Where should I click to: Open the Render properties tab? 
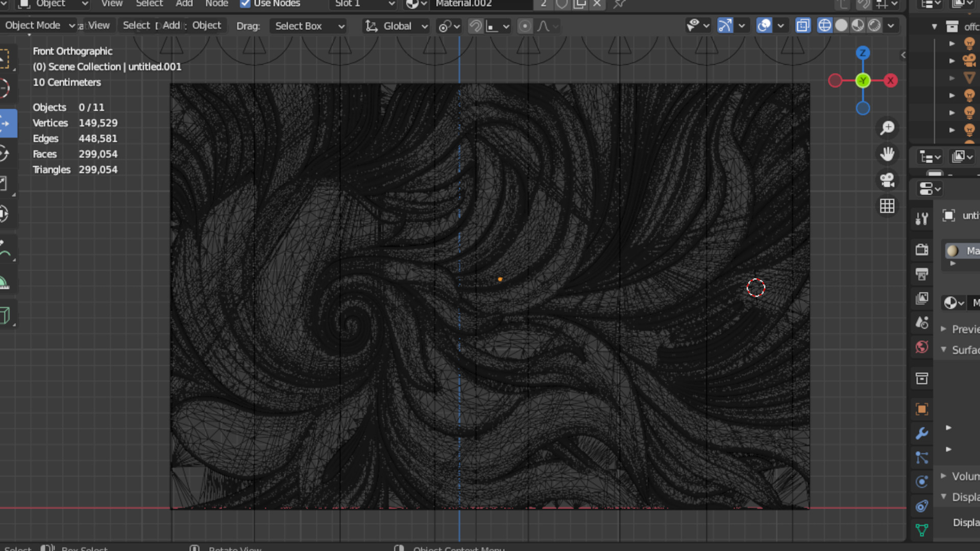click(922, 249)
